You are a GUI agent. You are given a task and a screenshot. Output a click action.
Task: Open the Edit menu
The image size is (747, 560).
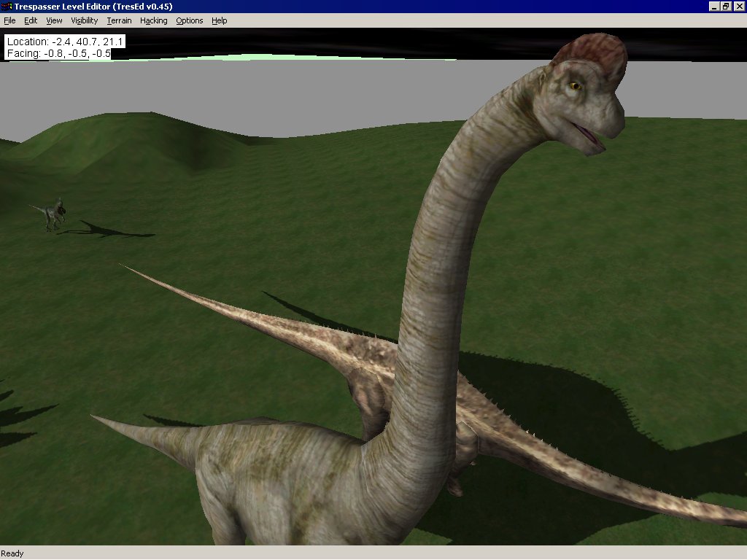(31, 20)
